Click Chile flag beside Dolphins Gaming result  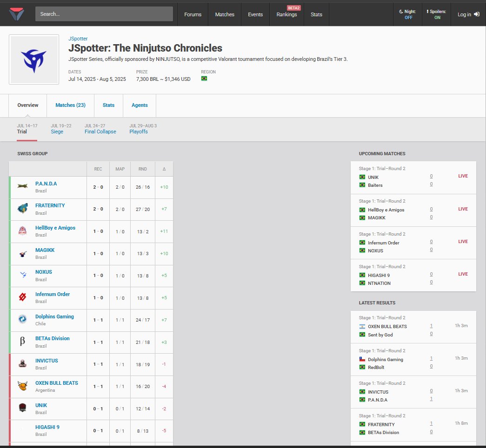pyautogui.click(x=362, y=359)
